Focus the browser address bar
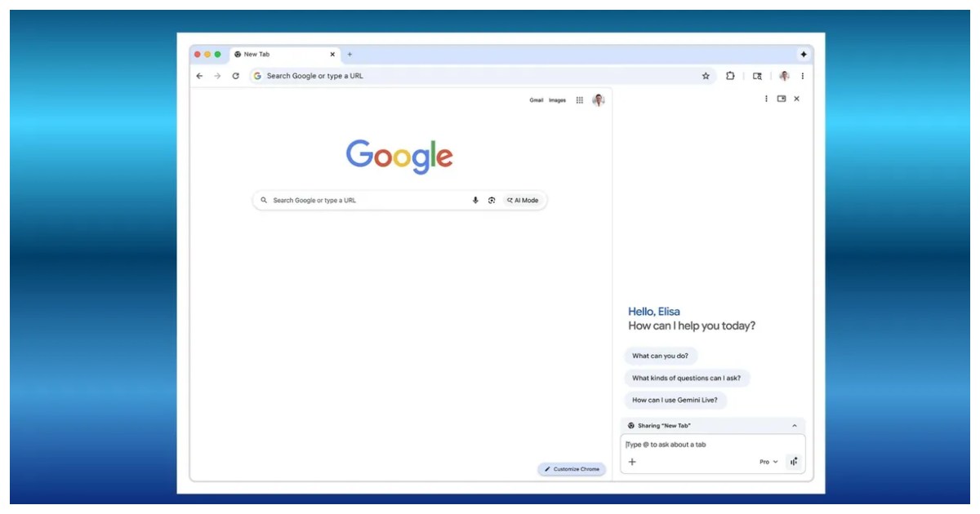 [482, 76]
